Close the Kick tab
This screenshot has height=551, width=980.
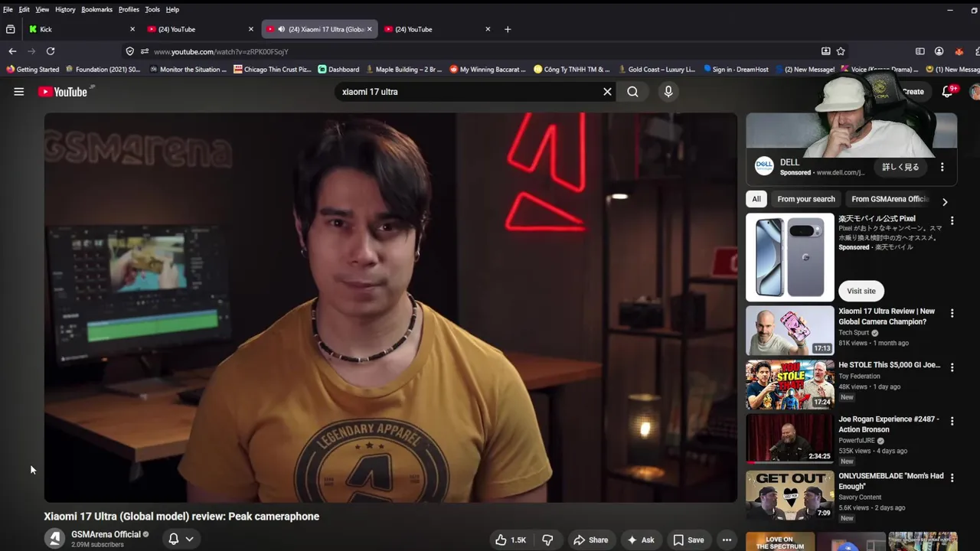132,29
